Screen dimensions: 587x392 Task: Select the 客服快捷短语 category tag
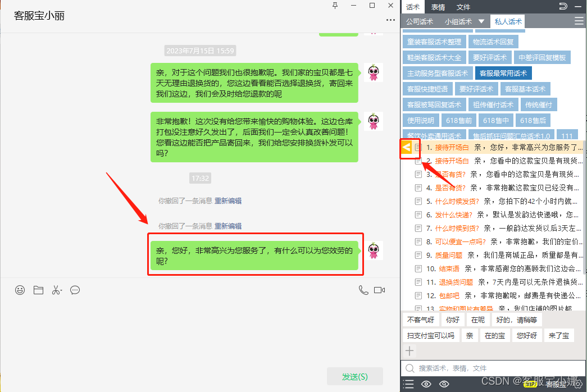(427, 89)
